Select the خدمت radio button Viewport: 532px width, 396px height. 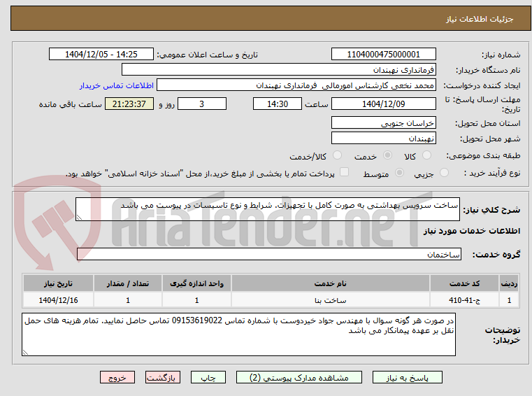point(387,155)
